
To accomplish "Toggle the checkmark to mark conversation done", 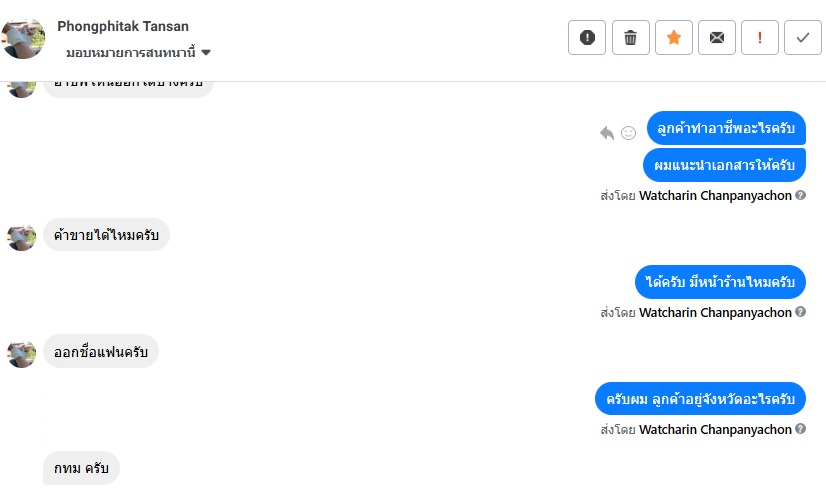I will click(802, 38).
